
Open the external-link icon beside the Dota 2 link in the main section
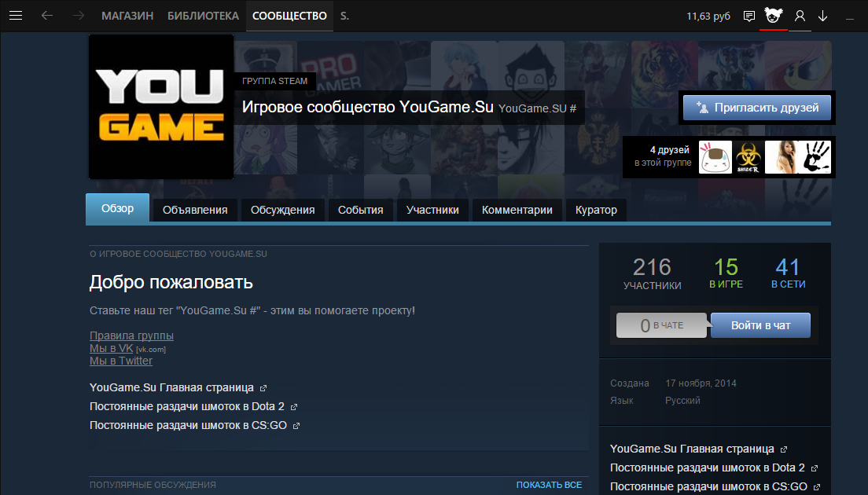click(294, 407)
